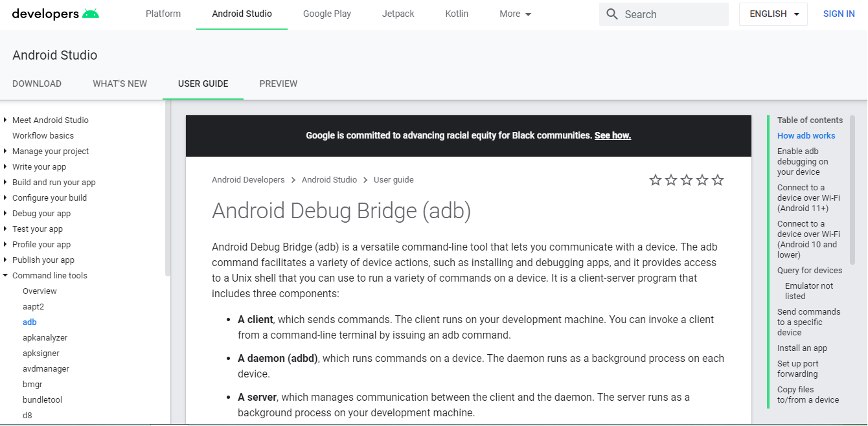This screenshot has height=426, width=868.
Task: Expand Configure your build section
Action: point(5,197)
